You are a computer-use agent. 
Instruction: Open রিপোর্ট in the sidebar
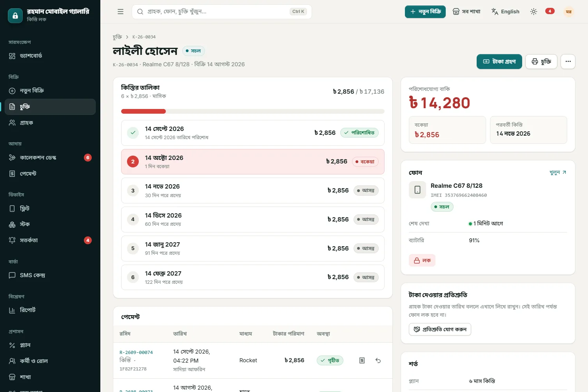pos(50,310)
